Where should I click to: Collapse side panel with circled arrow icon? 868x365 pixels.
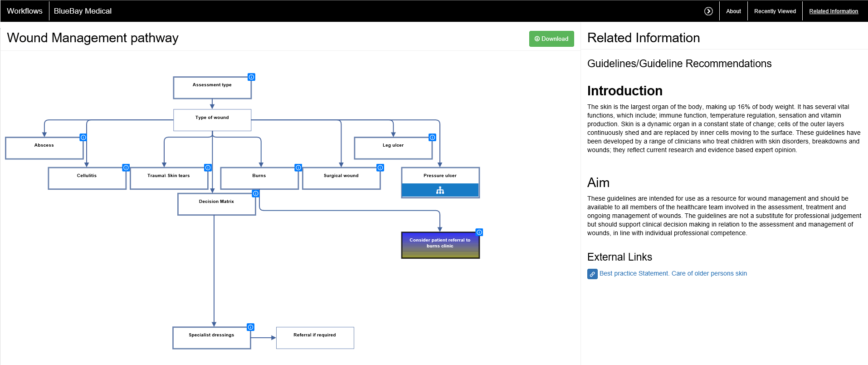tap(708, 11)
